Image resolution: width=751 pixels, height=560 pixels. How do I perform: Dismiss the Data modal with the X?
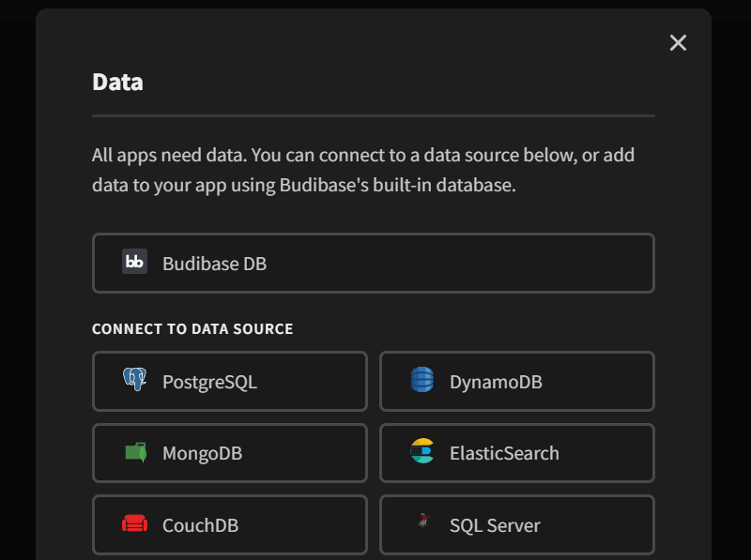678,42
